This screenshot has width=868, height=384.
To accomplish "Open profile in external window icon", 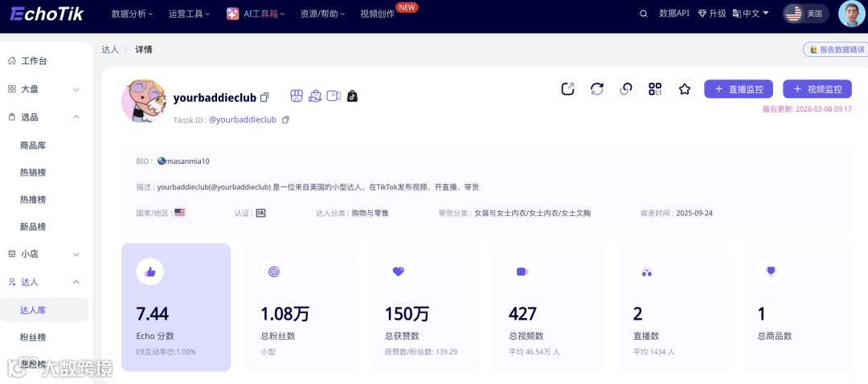I will (x=568, y=89).
